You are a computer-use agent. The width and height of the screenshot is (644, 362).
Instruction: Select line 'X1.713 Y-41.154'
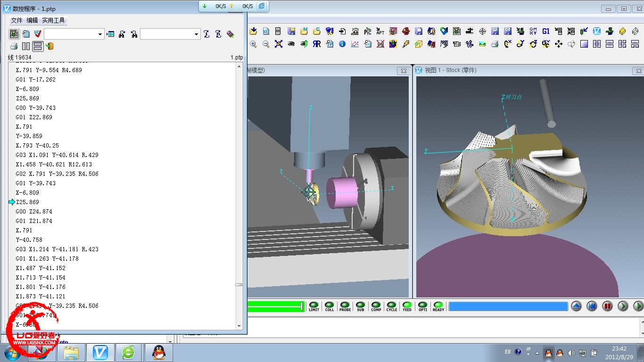click(41, 277)
